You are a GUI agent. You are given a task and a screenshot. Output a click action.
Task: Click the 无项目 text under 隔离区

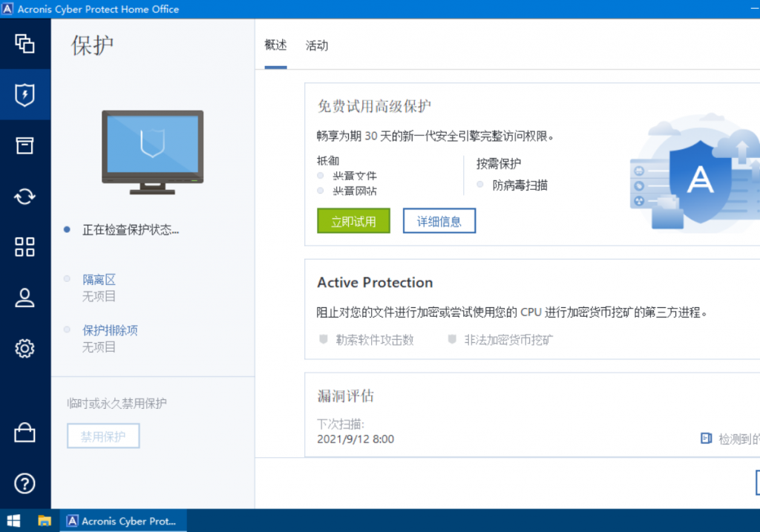coord(99,297)
